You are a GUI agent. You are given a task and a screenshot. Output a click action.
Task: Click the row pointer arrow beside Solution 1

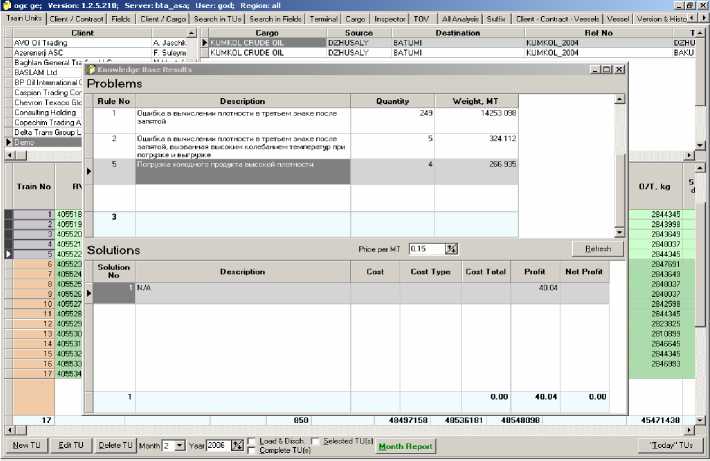click(x=89, y=292)
